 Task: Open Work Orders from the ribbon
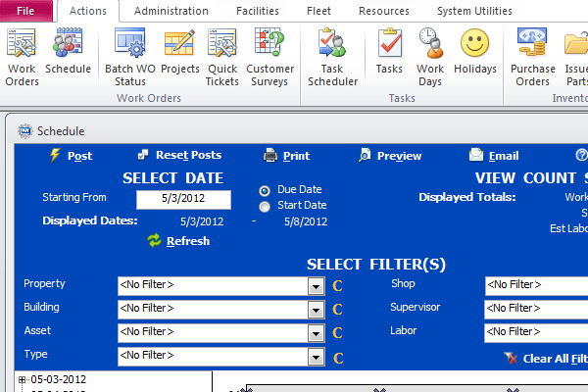pyautogui.click(x=22, y=57)
